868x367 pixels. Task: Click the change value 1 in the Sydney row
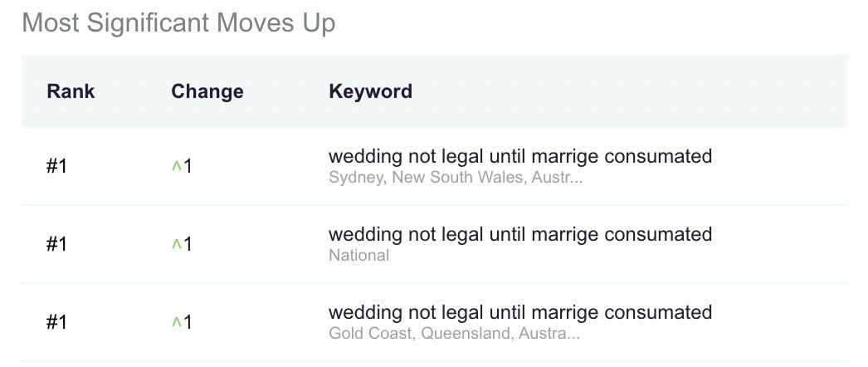[x=188, y=166]
